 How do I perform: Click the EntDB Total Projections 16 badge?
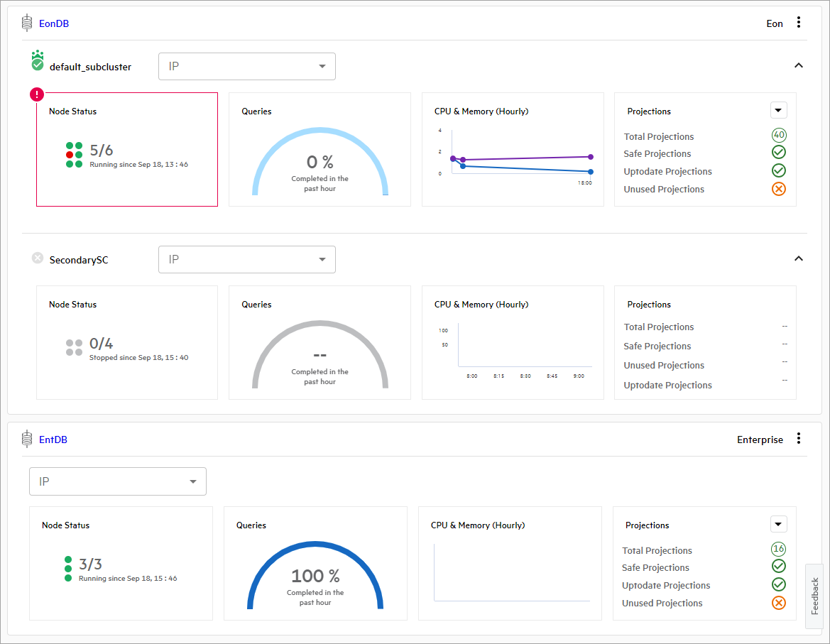pos(778,549)
